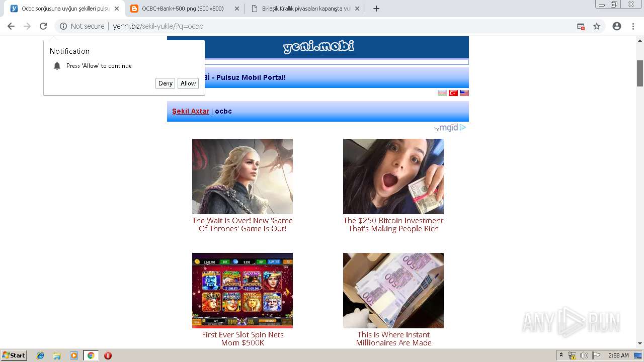Open Windows Explorer folder from taskbar
The image size is (644, 362).
[x=57, y=355]
